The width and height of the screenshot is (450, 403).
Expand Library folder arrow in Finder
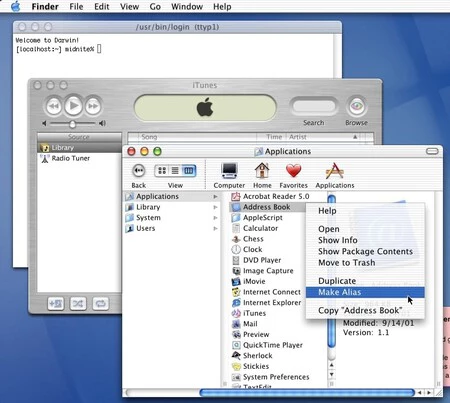click(216, 207)
